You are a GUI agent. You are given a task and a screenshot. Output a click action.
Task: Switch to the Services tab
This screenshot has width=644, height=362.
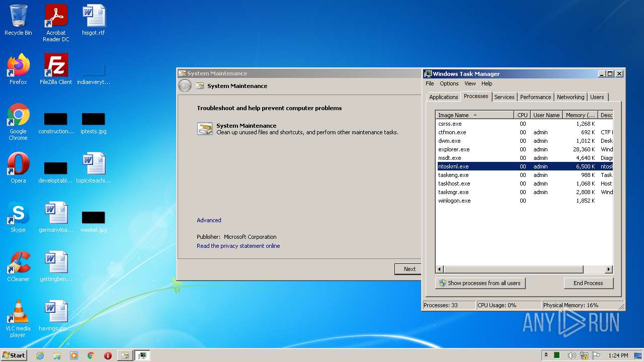coord(504,97)
